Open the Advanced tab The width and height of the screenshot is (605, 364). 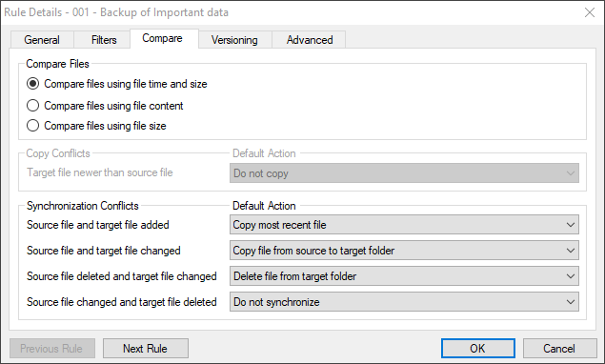pos(310,40)
